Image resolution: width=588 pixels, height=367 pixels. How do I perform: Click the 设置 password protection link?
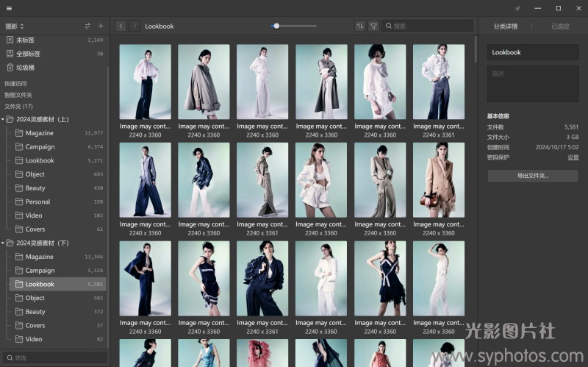pos(573,157)
